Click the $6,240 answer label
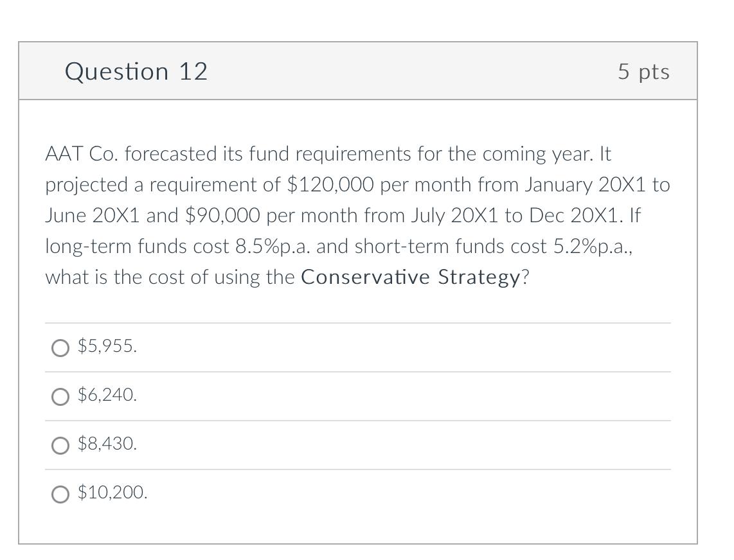 tap(107, 395)
